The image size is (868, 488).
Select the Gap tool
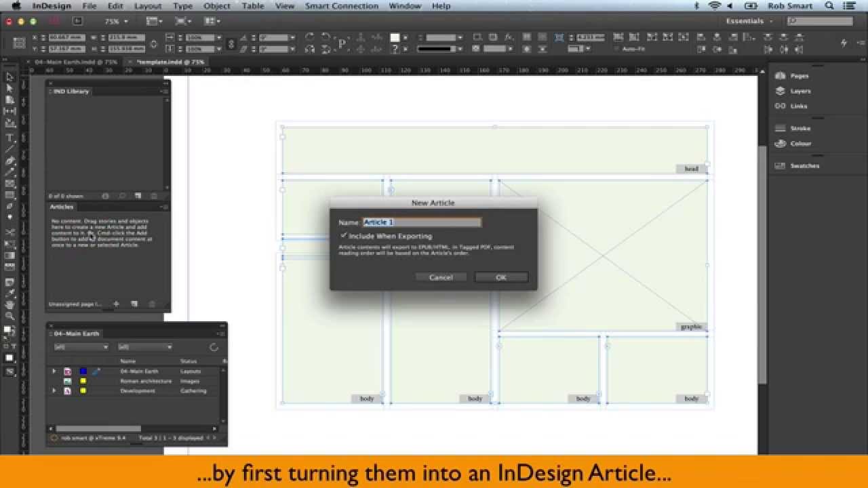pyautogui.click(x=9, y=111)
